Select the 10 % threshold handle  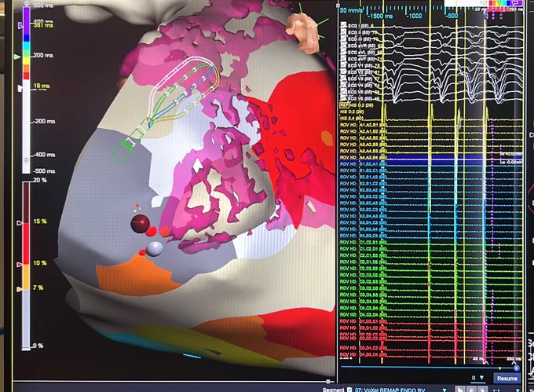point(20,264)
